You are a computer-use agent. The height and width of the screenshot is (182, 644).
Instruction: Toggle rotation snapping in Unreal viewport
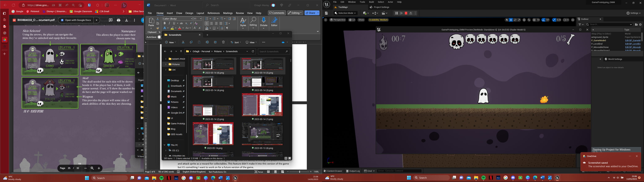(x=543, y=20)
